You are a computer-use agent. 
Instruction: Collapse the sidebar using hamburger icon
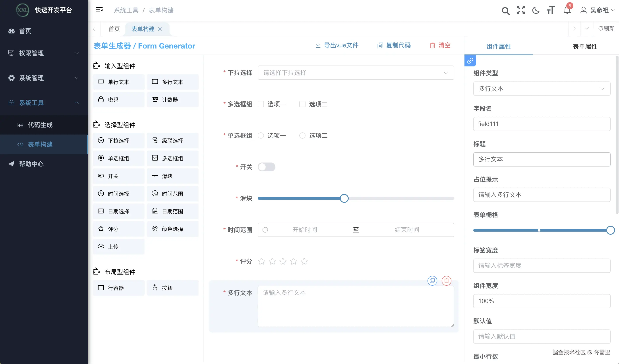pyautogui.click(x=99, y=10)
